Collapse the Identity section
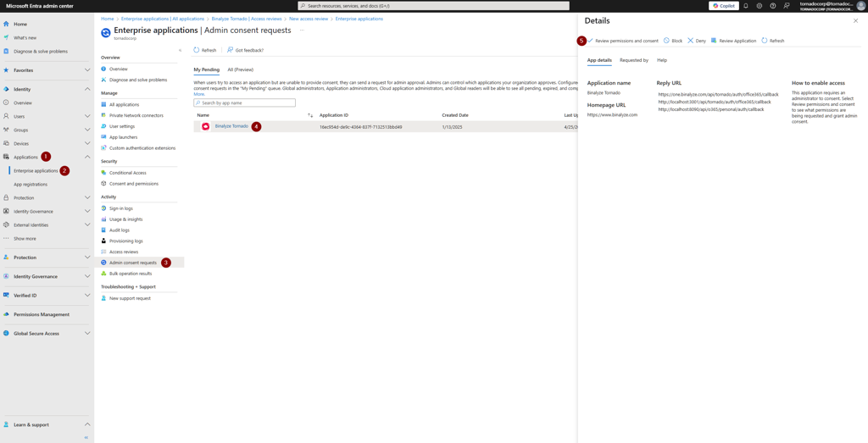Image resolution: width=868 pixels, height=443 pixels. (87, 89)
